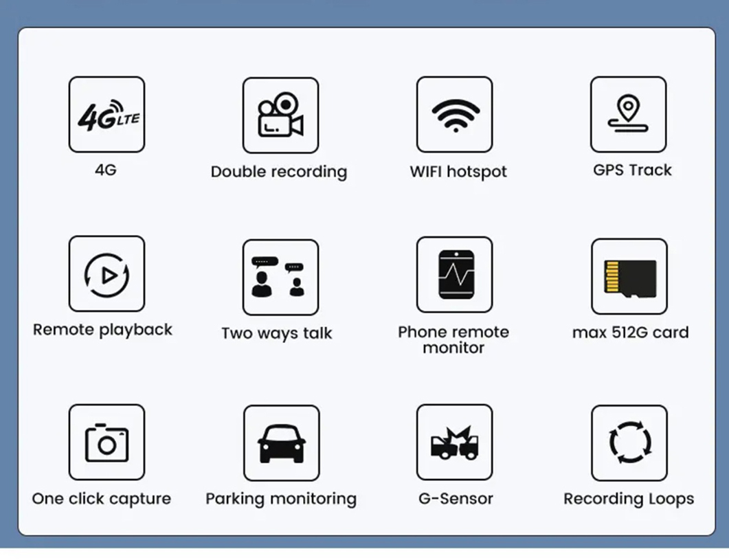
Task: Select the Parking monitoring car icon
Action: click(281, 443)
